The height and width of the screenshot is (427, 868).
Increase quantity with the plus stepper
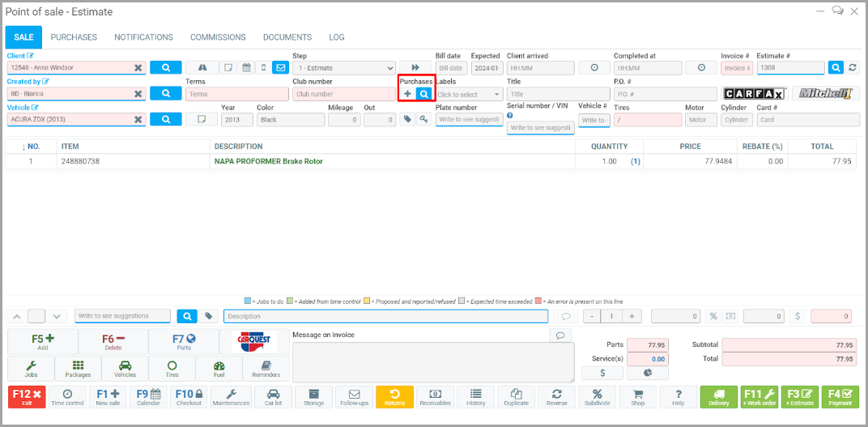tap(632, 316)
